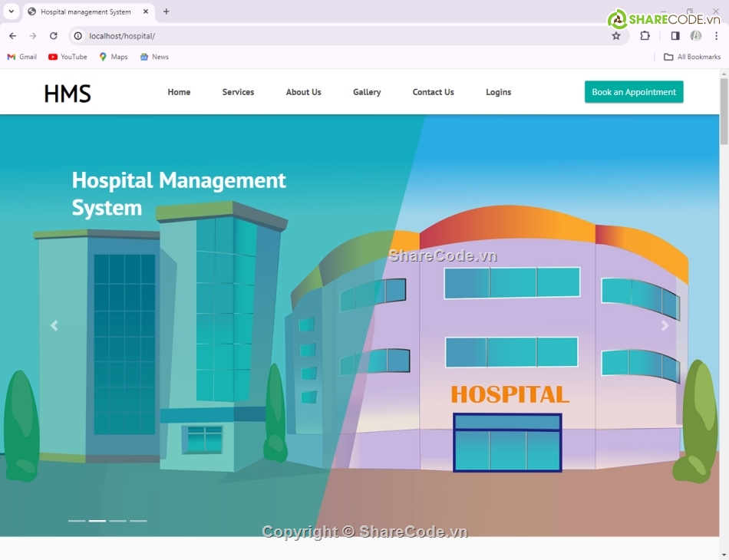Expand the tab search dropdown arrow
Image resolution: width=729 pixels, height=560 pixels.
(x=12, y=12)
